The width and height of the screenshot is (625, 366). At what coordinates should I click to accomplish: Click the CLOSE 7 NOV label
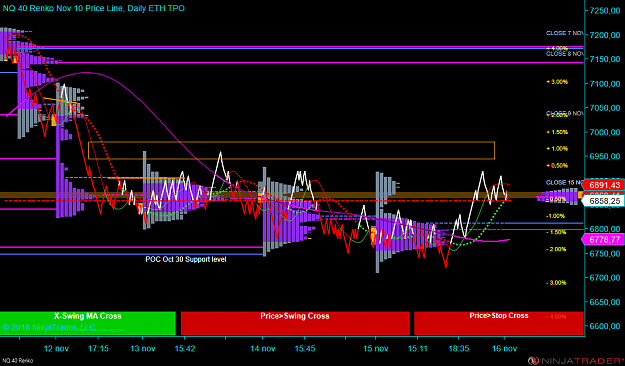coord(565,33)
